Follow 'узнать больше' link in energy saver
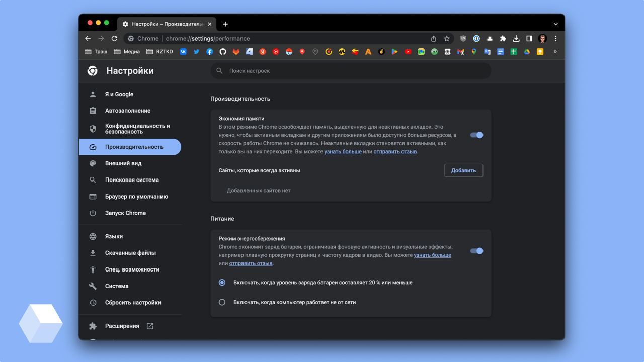 (432, 255)
